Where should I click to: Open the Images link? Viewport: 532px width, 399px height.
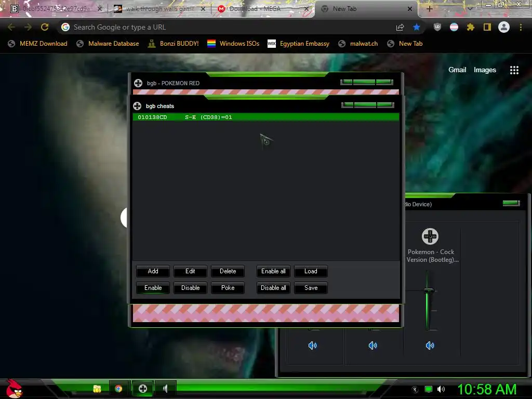tap(485, 70)
